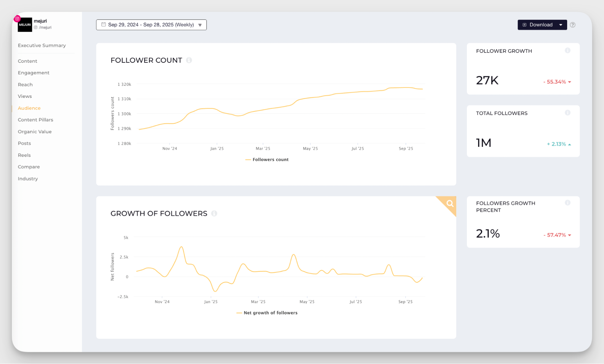Click info icon next to Growth of Followers
Screen dimensions: 604x364
[214, 213]
